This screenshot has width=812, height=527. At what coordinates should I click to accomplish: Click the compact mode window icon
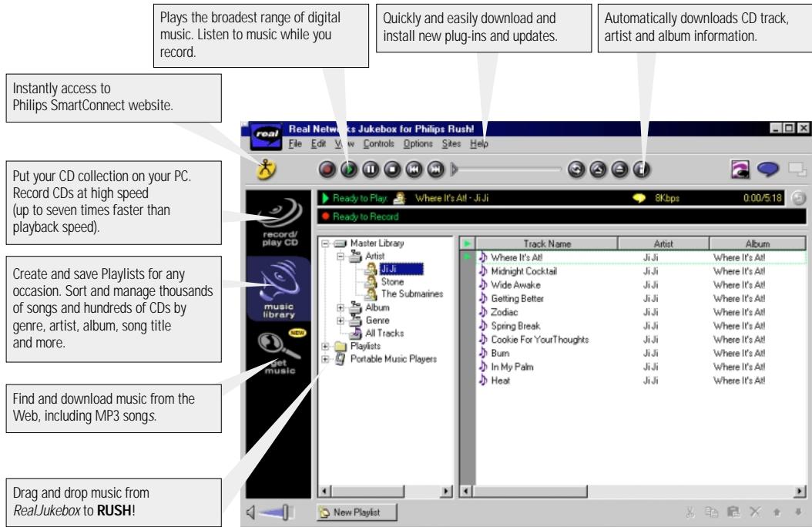(x=797, y=169)
